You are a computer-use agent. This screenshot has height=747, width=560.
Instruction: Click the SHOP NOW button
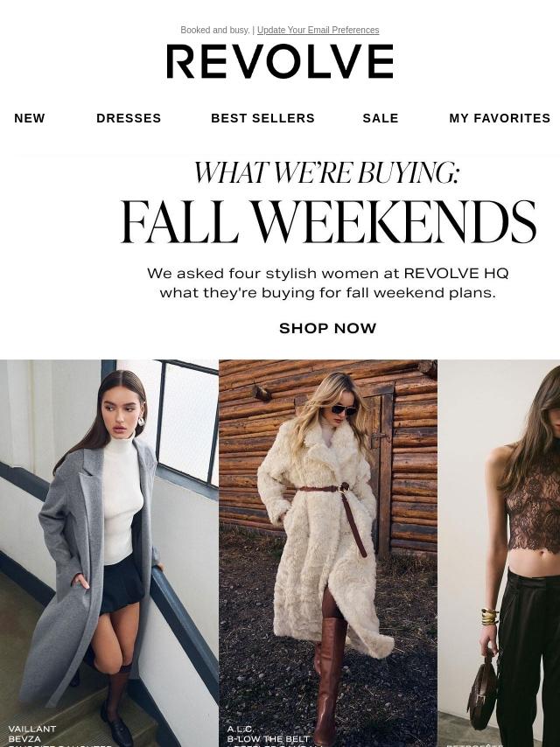[x=327, y=328]
